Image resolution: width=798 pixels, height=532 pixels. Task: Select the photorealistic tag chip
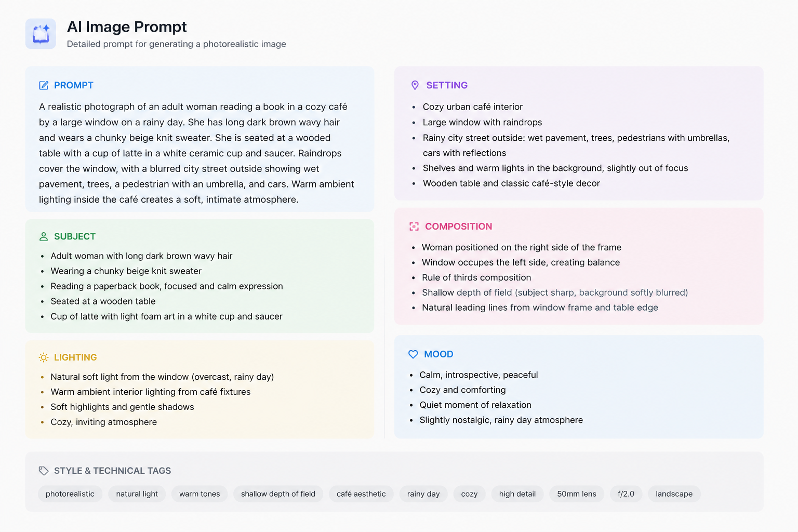[x=70, y=494]
